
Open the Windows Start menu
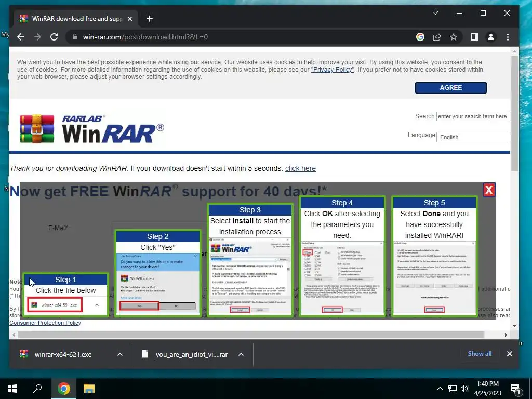coord(12,389)
